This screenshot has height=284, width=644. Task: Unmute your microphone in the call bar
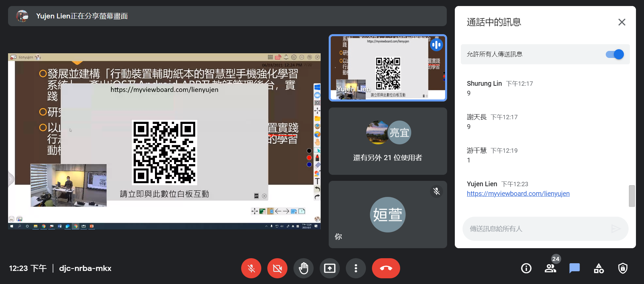click(251, 268)
